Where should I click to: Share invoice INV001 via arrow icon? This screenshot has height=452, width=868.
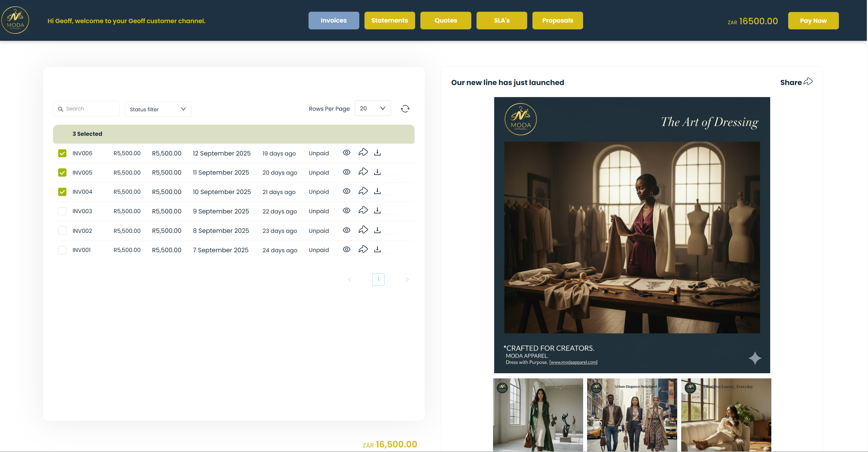[363, 250]
